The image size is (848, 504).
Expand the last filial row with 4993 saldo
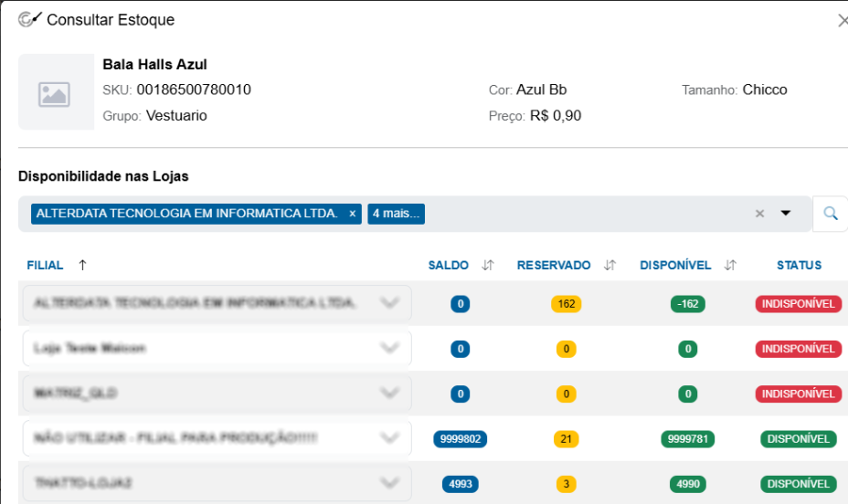pyautogui.click(x=389, y=482)
